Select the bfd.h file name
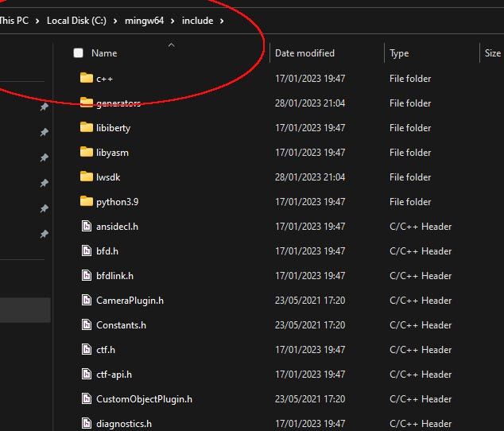The width and height of the screenshot is (504, 431). 107,250
